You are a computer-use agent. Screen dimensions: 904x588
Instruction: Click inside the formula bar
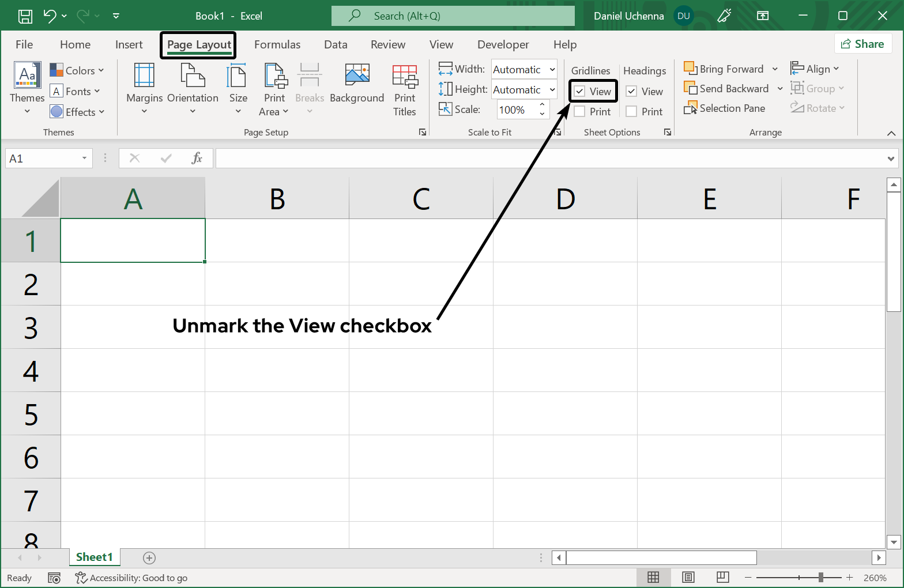tap(548, 159)
